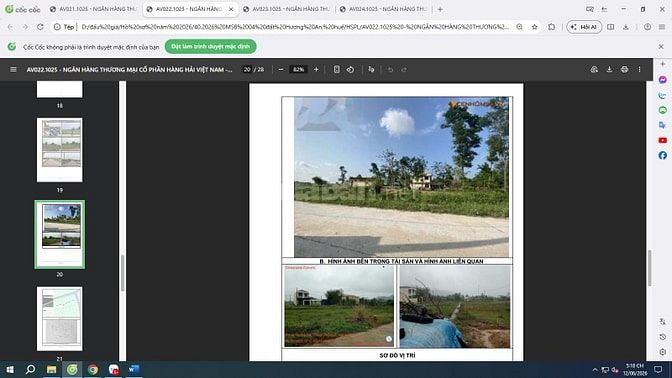The height and width of the screenshot is (378, 672).
Task: Toggle the PDF sidebar hamburger menu
Action: [x=13, y=69]
